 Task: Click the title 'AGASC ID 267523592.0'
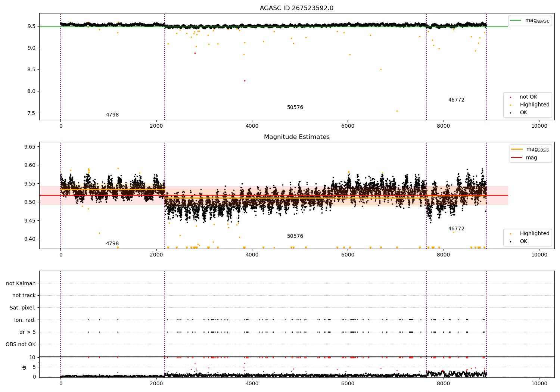[297, 8]
